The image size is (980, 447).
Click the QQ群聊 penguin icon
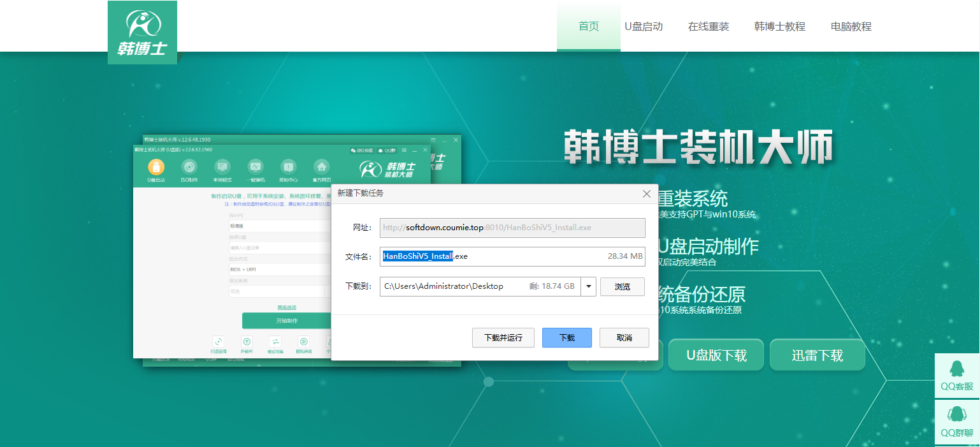[956, 414]
